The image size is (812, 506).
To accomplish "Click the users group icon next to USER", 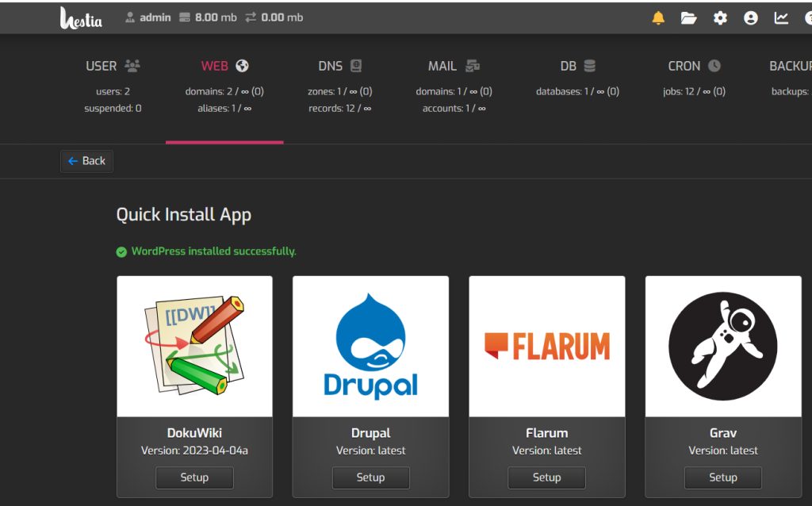I will point(132,66).
